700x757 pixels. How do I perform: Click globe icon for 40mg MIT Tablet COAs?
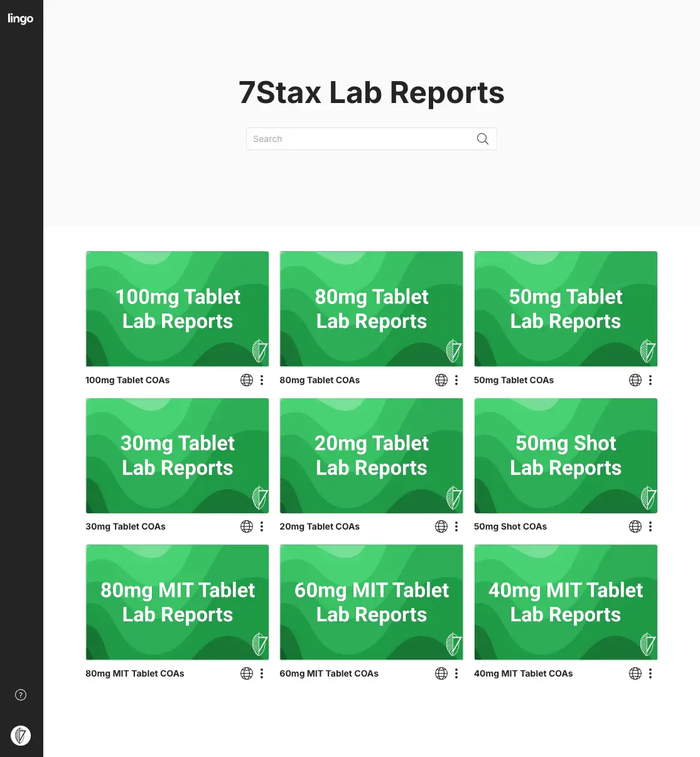point(635,673)
